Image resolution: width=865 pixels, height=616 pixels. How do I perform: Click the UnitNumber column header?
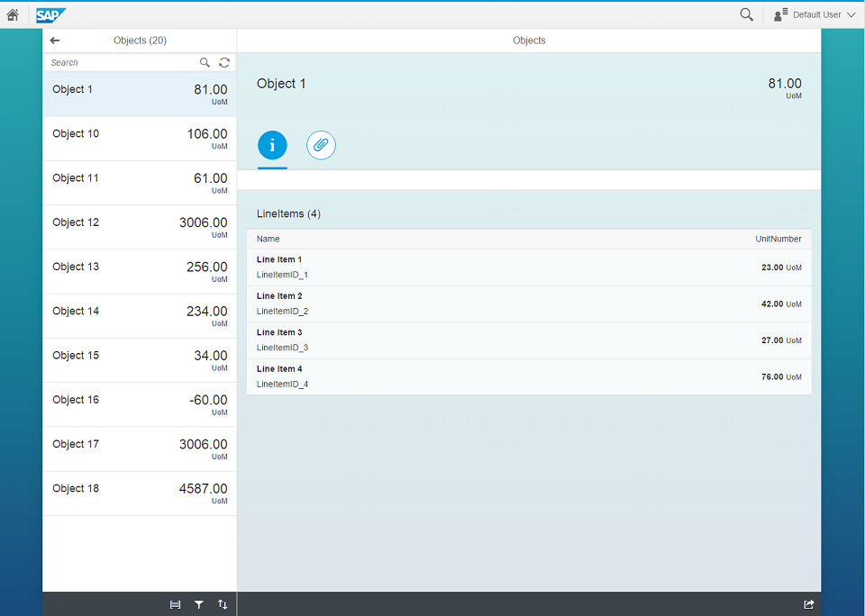tap(778, 239)
